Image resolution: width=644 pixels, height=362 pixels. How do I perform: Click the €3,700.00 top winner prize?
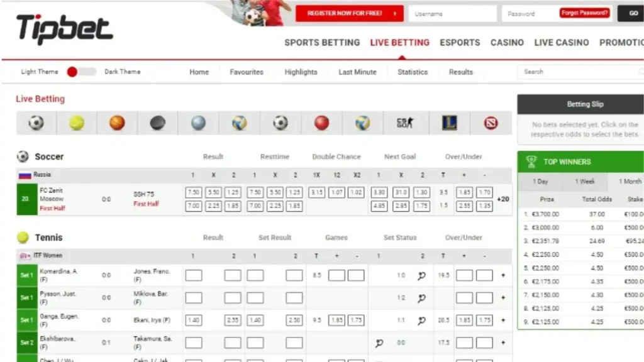point(545,214)
